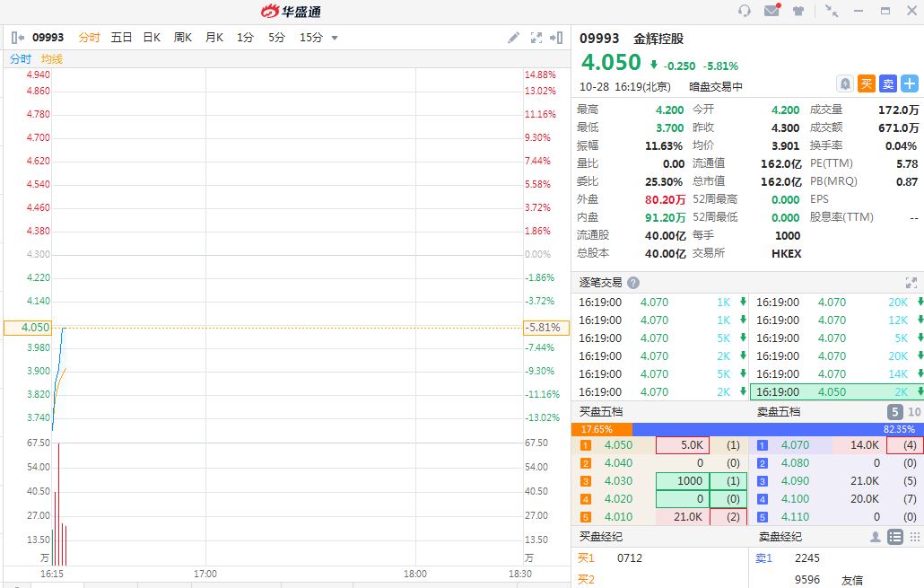
Task: Select the 五日 chart tab
Action: (121, 38)
